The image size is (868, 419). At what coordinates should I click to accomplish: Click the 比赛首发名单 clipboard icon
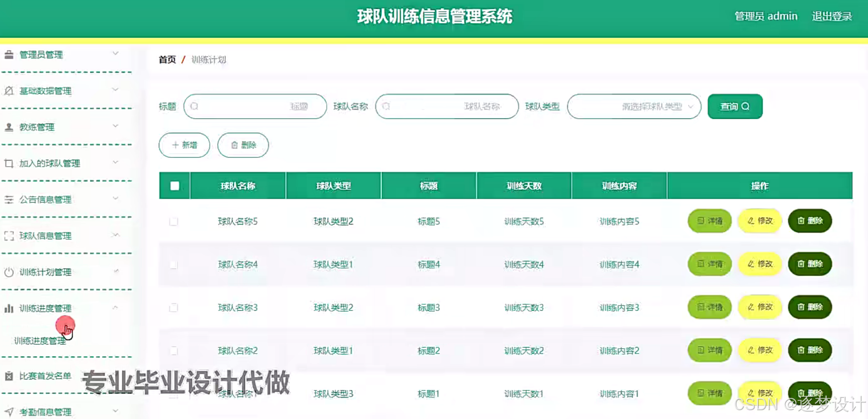pos(9,376)
